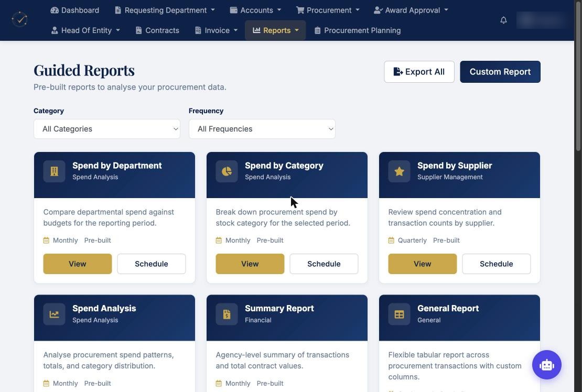The image size is (582, 392).
Task: Click calendar icon on Spend by Department card
Action: click(x=46, y=241)
